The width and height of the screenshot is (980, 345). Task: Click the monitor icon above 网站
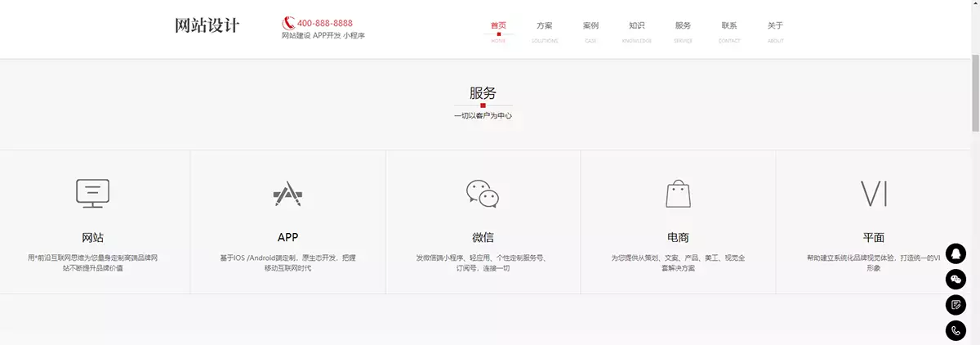coord(92,194)
